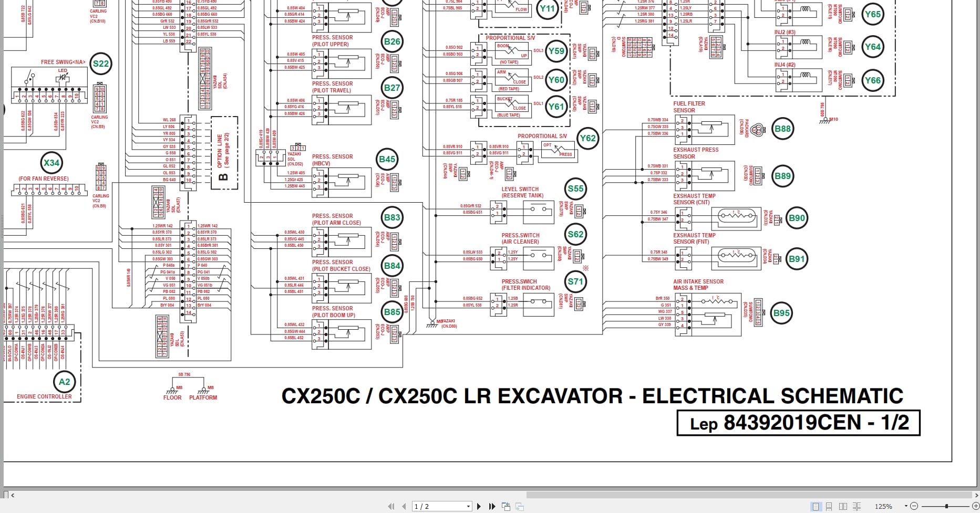Click the horizontal scrollbar left arrow
The height and width of the screenshot is (513, 980).
coord(13,495)
